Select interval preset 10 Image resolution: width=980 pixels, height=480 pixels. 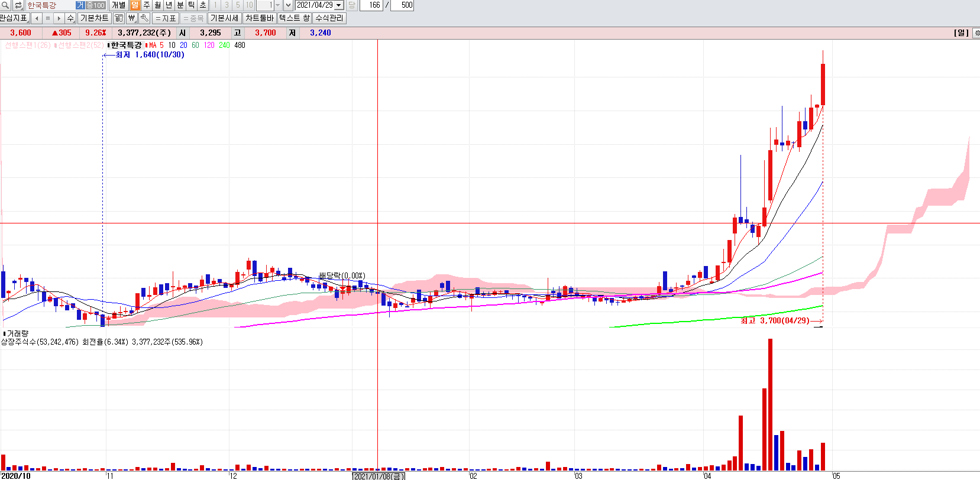coord(249,5)
